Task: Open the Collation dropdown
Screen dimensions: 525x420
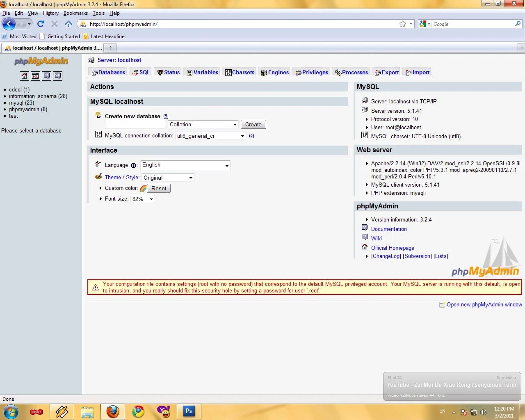Action: [x=203, y=124]
